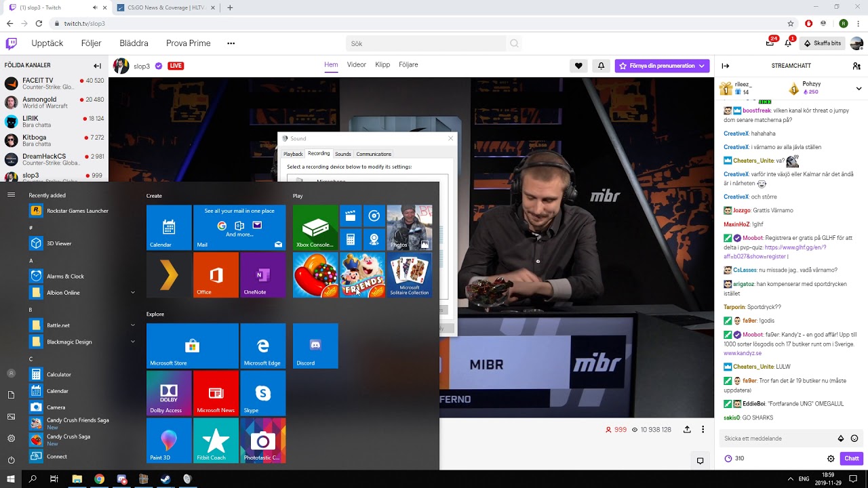Open Settings gear in Start menu
The image size is (868, 488).
point(11,439)
